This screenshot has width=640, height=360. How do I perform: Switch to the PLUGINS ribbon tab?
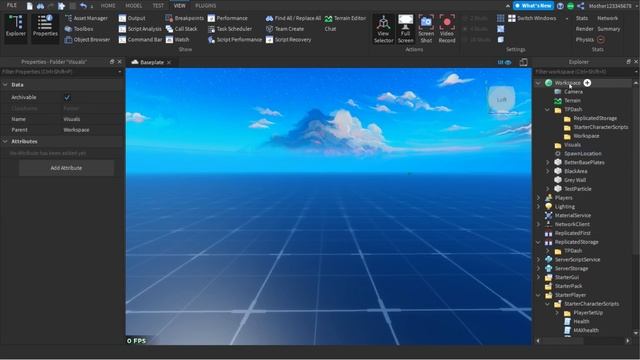[x=206, y=6]
